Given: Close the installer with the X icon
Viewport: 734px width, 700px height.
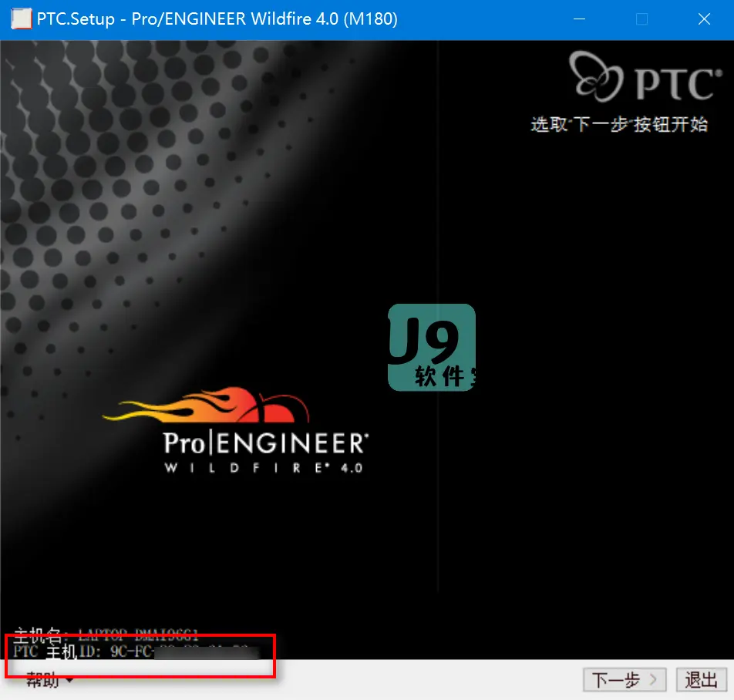Looking at the screenshot, I should (x=704, y=19).
